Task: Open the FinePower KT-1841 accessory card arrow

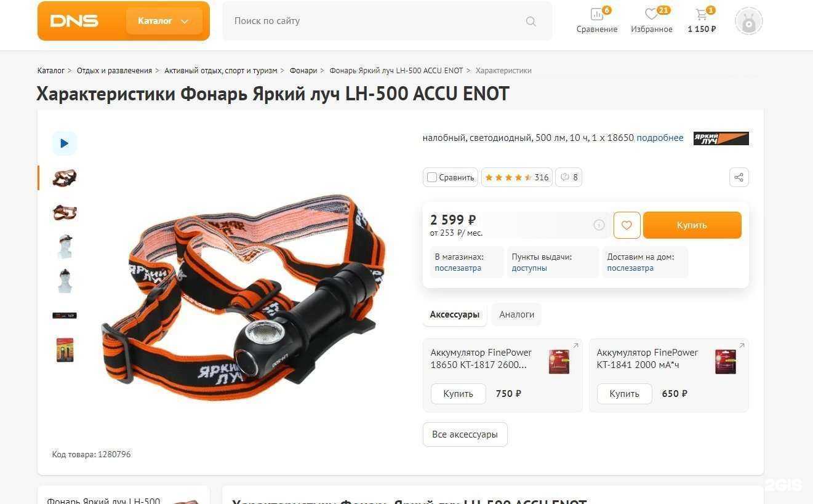Action: click(742, 346)
